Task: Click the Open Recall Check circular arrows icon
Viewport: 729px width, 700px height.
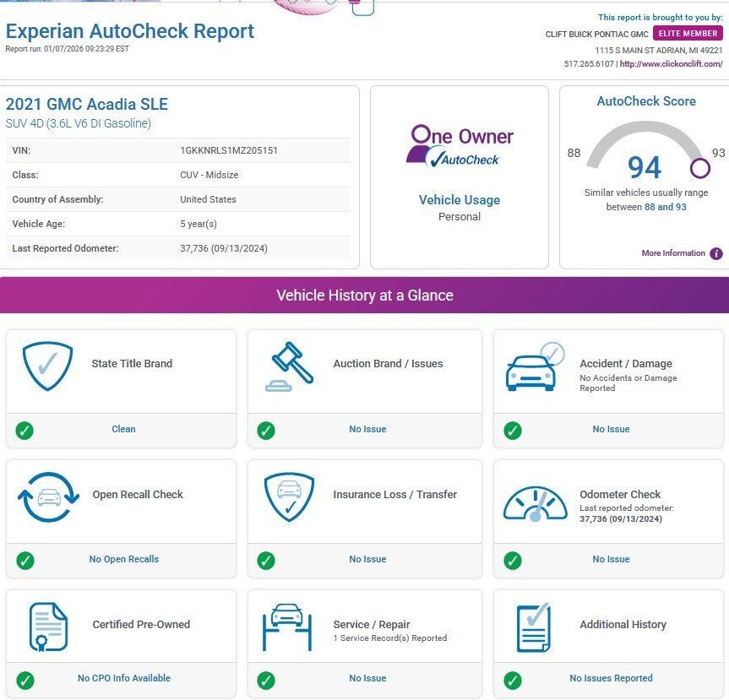Action: (x=48, y=497)
